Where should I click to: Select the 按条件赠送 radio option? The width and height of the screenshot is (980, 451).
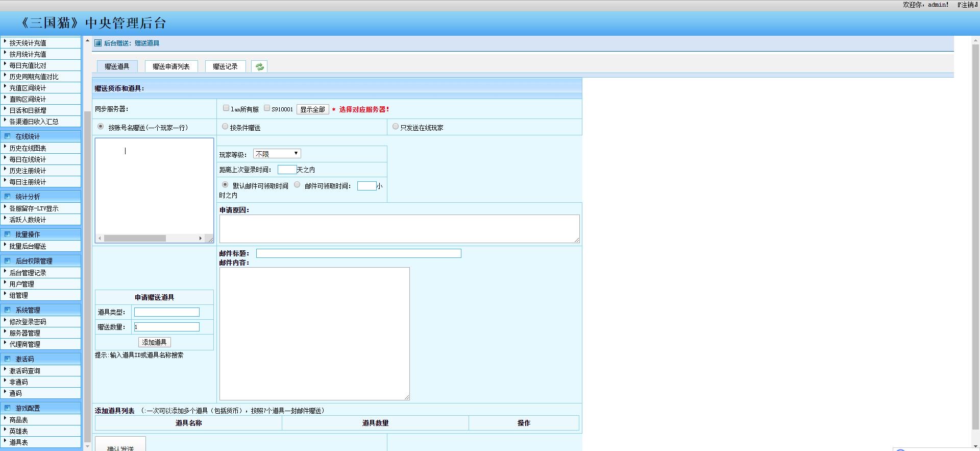click(225, 127)
